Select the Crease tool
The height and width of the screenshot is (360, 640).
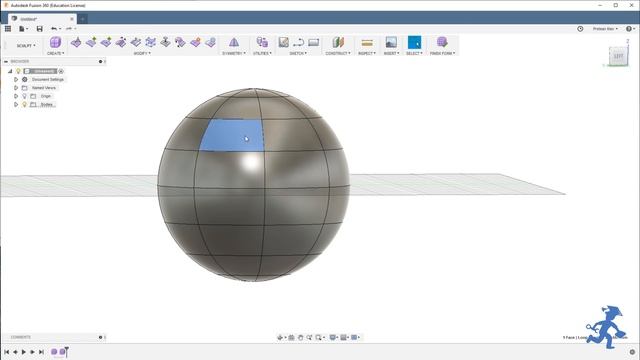[195, 42]
